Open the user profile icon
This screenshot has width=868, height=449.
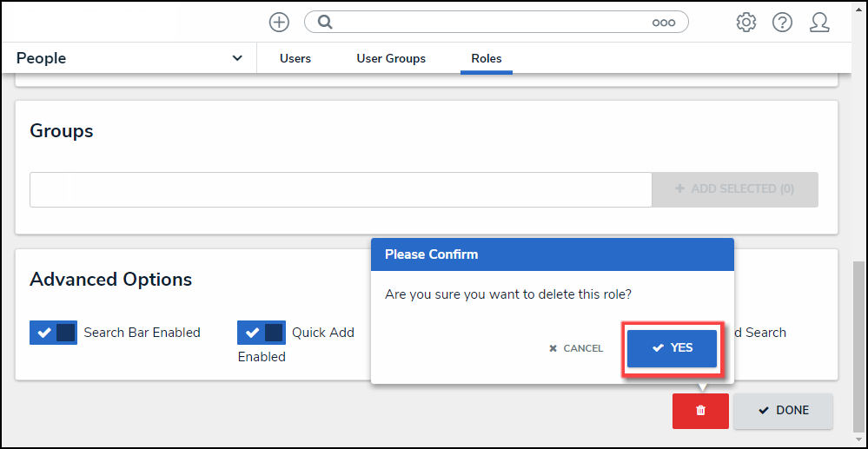point(818,23)
